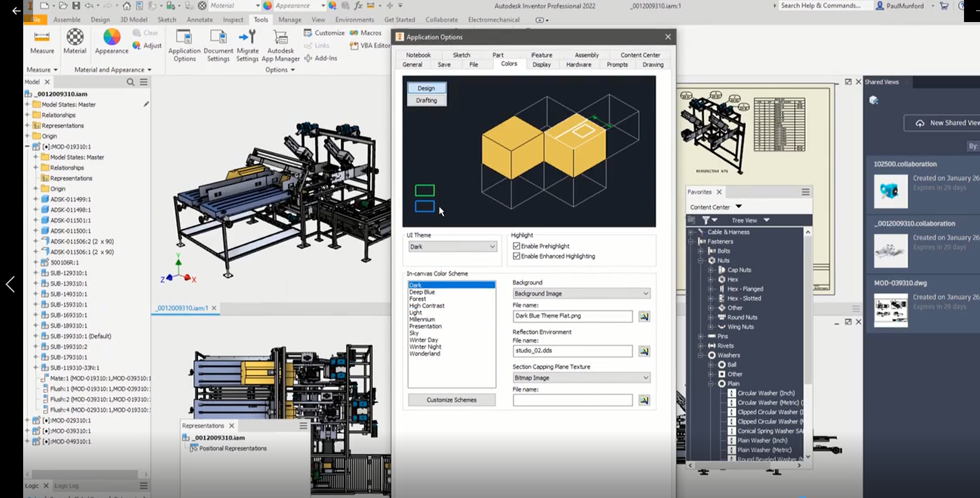Switch to the Sketch options tab
This screenshot has width=980, height=498.
[461, 55]
